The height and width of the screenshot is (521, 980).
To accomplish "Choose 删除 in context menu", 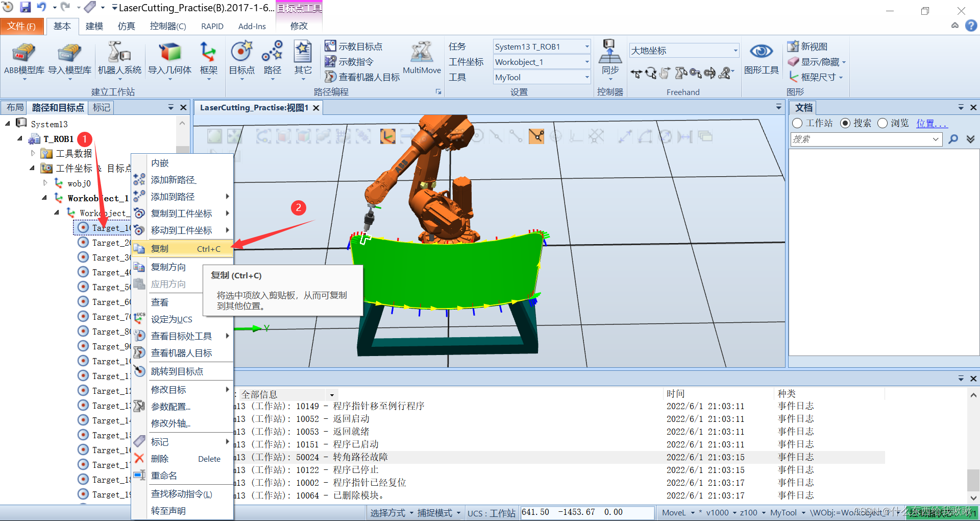I will [x=182, y=459].
